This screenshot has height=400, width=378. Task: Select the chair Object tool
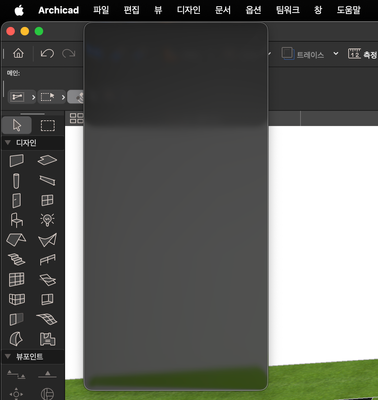(x=17, y=220)
